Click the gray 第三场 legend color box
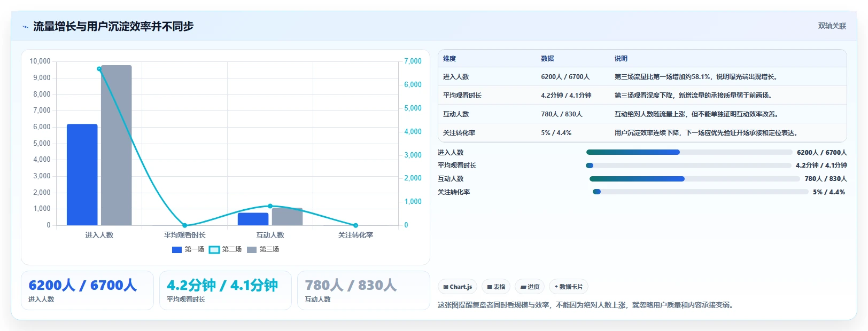The height and width of the screenshot is (331, 868). coord(252,249)
